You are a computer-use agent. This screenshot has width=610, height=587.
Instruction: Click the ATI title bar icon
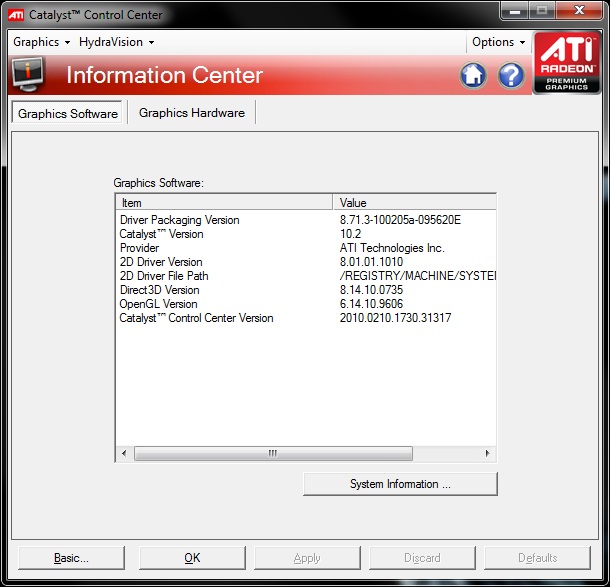(16, 15)
